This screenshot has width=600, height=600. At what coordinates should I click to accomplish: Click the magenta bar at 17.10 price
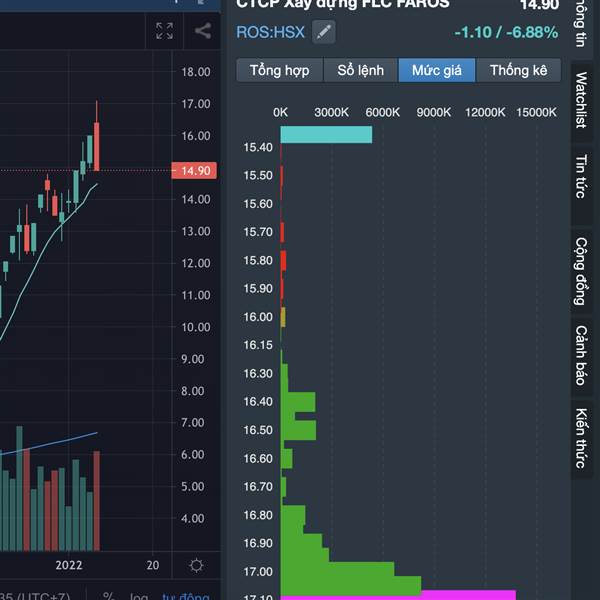coord(398,595)
